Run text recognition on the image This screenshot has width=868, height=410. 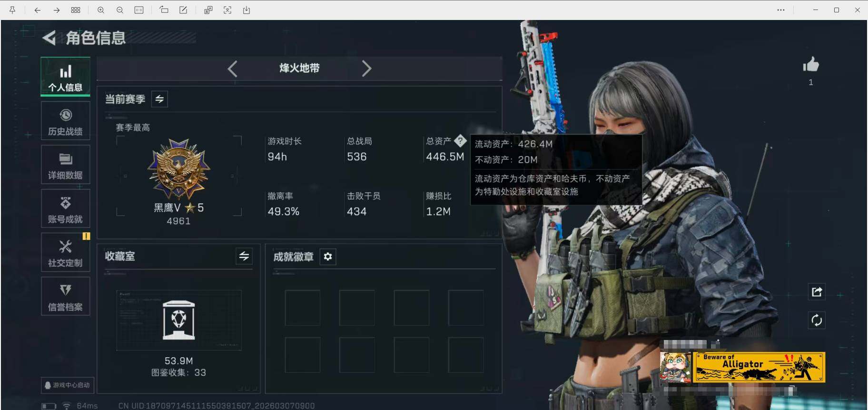tap(227, 10)
